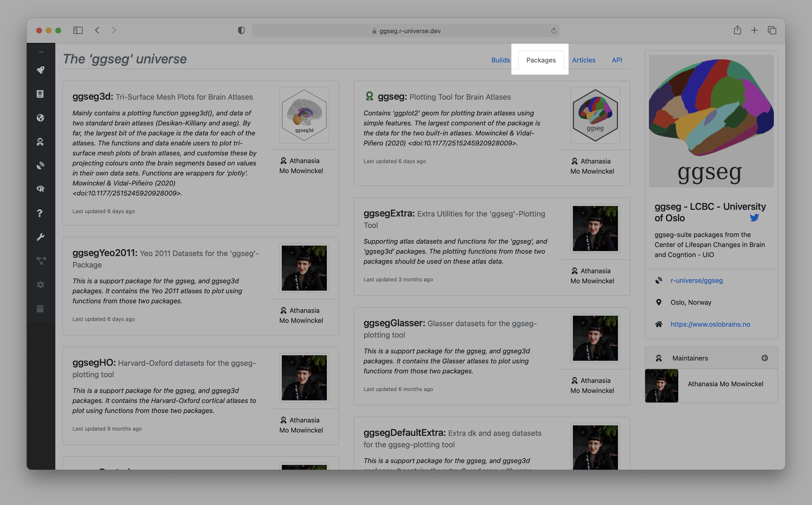Click 'Oslo, Norway' location text
812x505 pixels.
coord(691,302)
